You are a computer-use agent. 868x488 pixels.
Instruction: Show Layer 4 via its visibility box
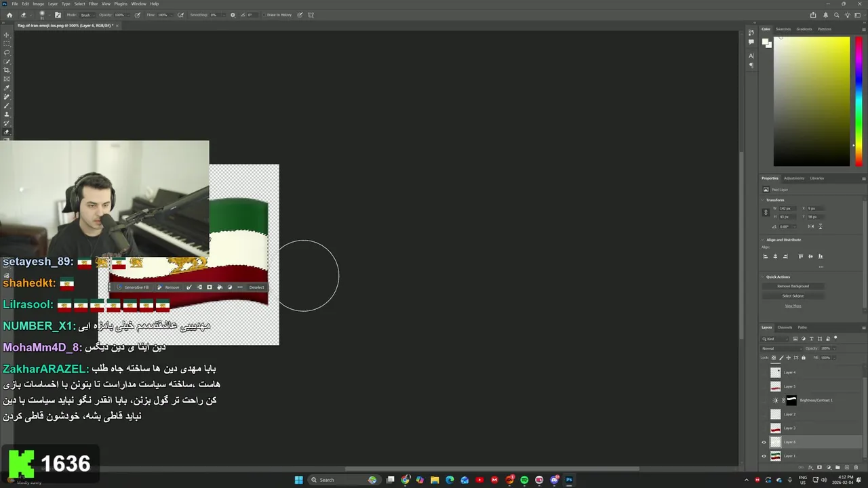click(764, 372)
